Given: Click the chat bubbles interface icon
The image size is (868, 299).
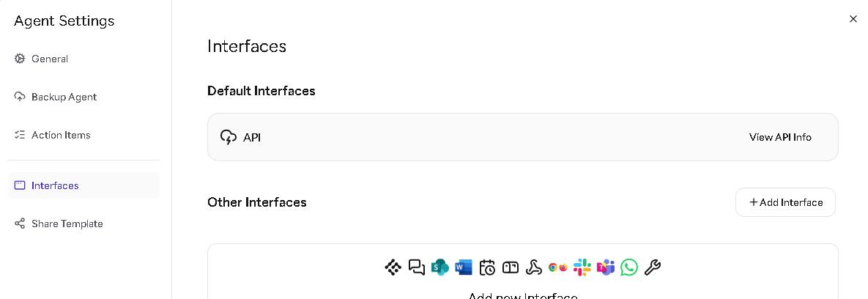Looking at the screenshot, I should 417,267.
